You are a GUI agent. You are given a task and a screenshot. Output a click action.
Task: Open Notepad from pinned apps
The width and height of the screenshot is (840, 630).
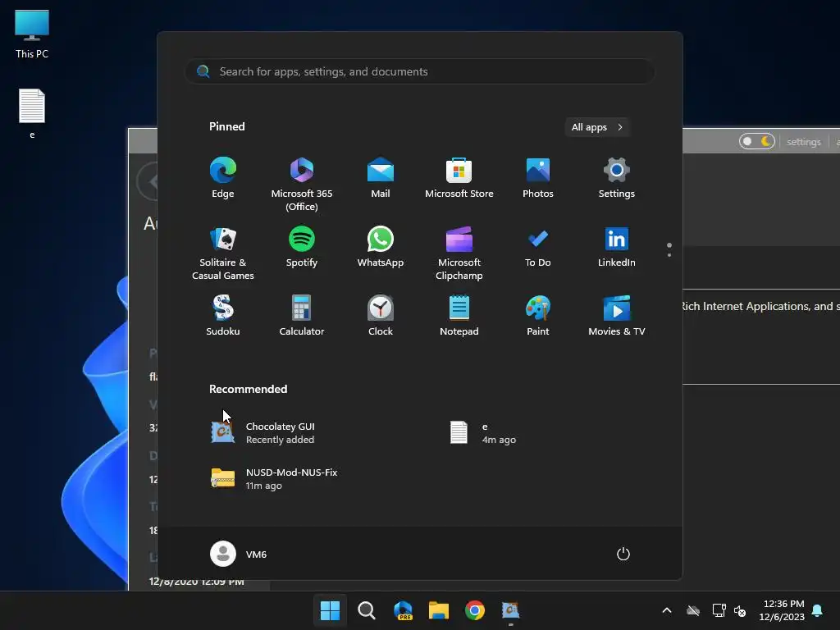(459, 316)
